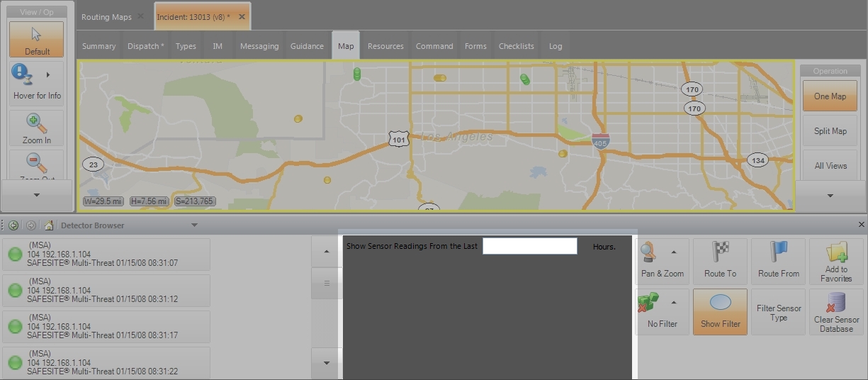Click the W=29.5 mi width indicator
Image resolution: width=868 pixels, height=380 pixels.
pos(103,201)
